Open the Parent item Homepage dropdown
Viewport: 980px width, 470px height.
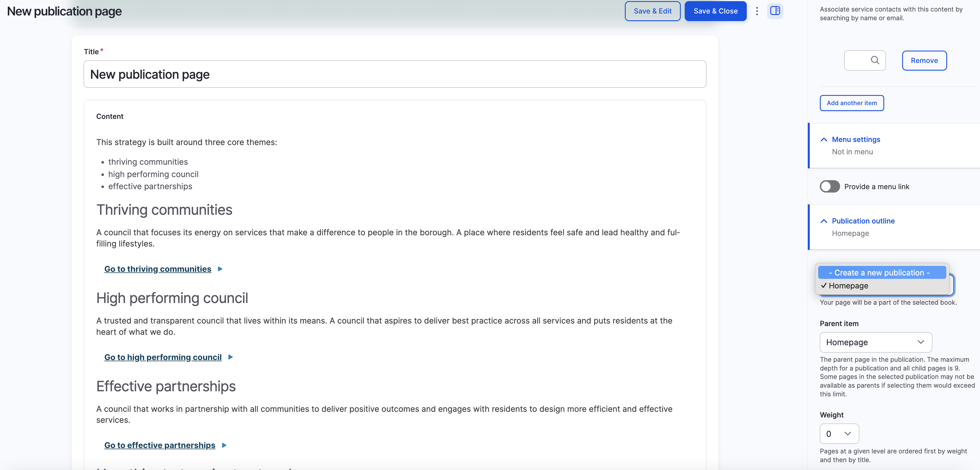(x=875, y=342)
